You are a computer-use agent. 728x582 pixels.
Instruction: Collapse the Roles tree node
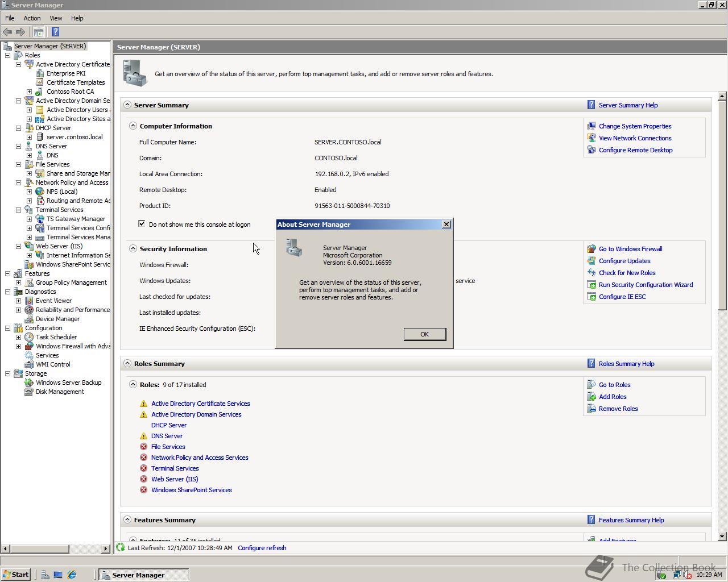pos(7,55)
